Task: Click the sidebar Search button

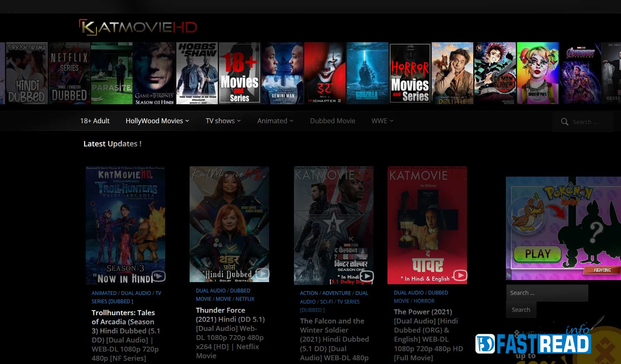Action: coord(521,310)
